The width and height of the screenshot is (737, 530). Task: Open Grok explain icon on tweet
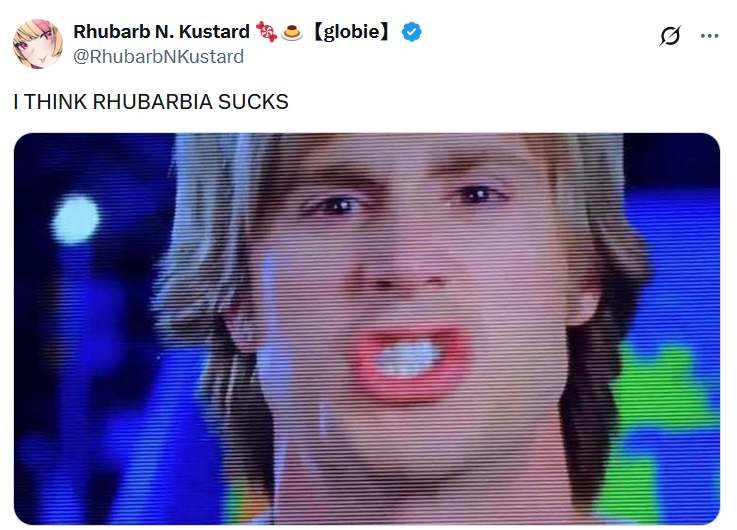point(670,36)
